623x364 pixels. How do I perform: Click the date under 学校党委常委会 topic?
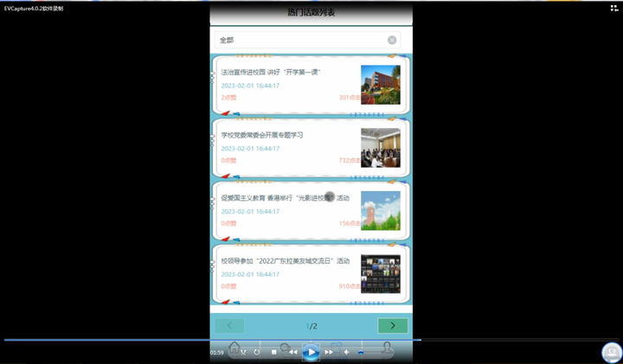250,149
